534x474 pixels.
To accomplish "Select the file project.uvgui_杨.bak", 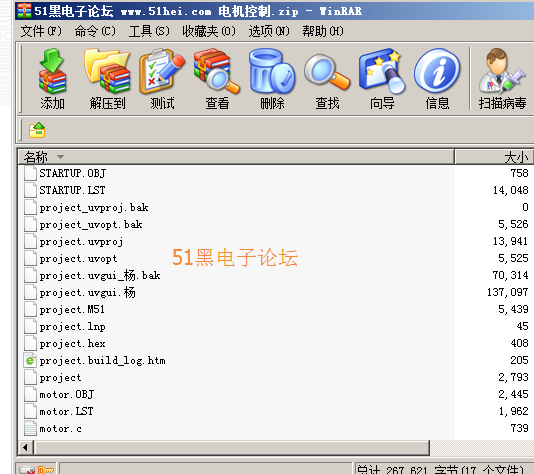I will click(x=100, y=275).
